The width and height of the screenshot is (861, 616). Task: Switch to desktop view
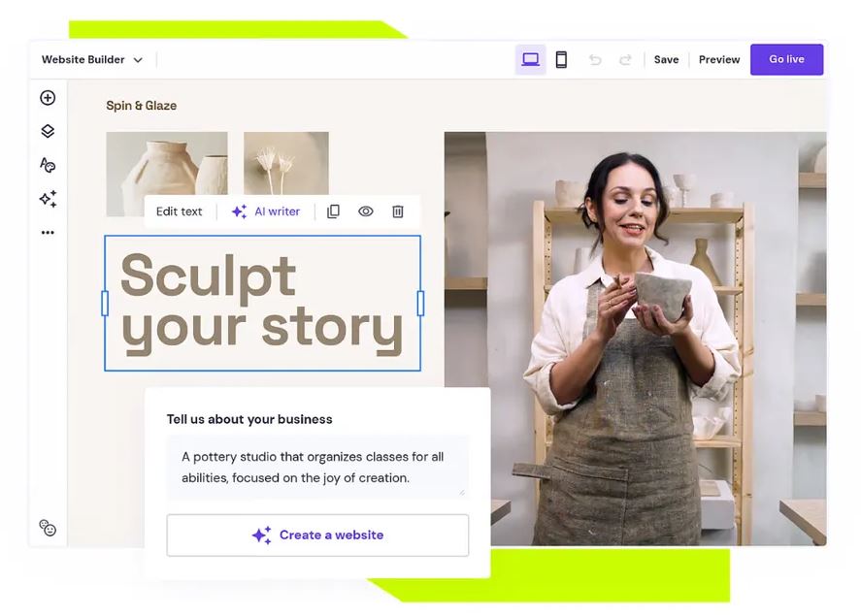[530, 59]
